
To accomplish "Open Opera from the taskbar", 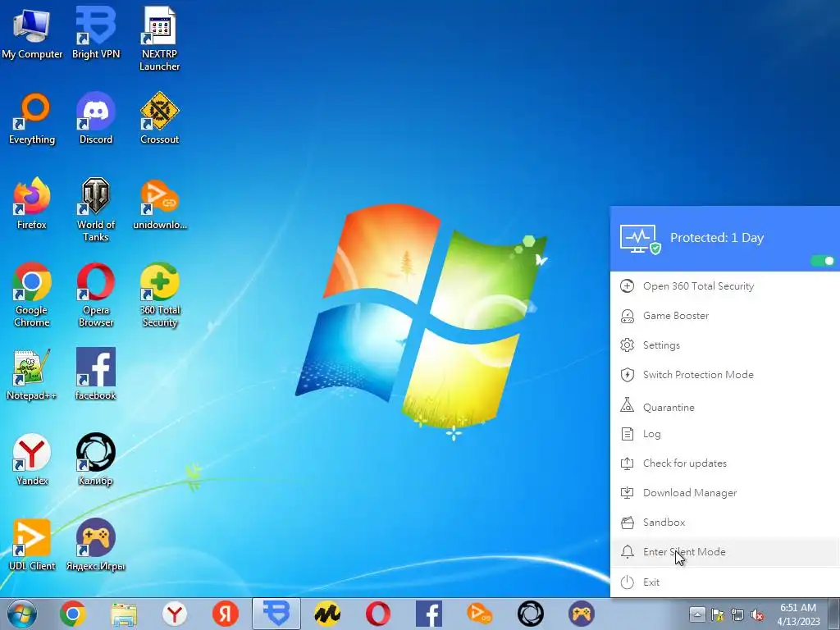I will pyautogui.click(x=378, y=614).
